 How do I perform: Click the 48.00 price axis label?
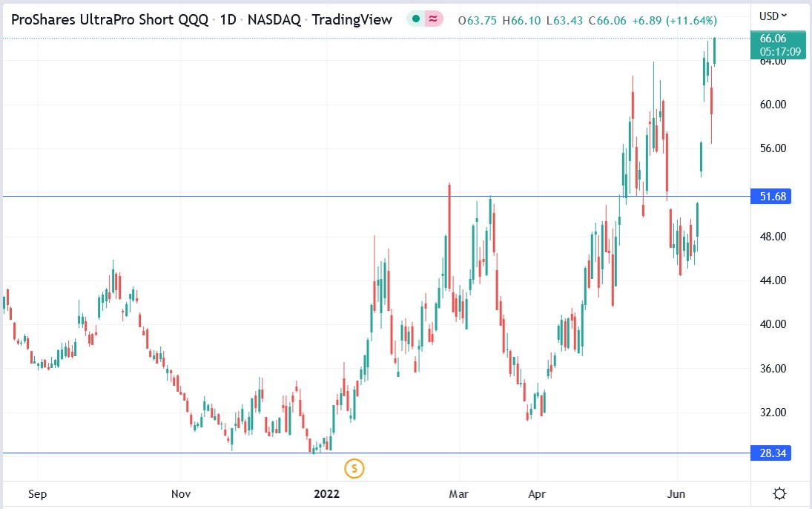(773, 237)
